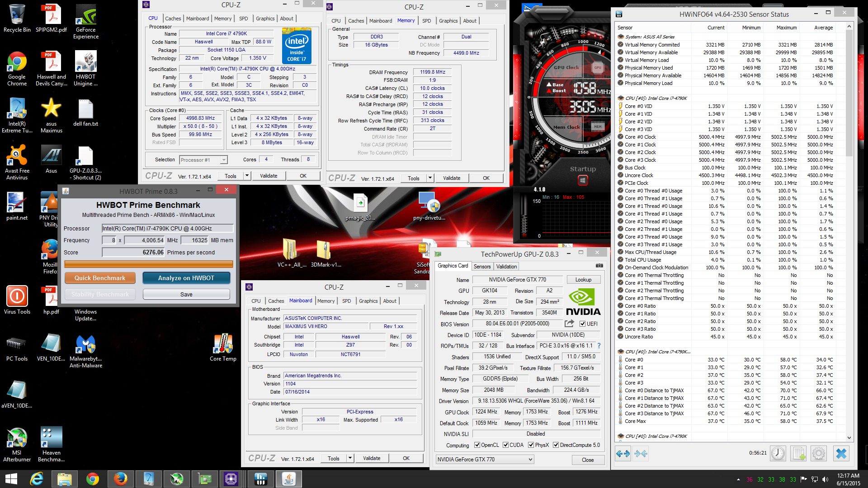
Task: Switch to Caches tab in top-left CPU-Z
Action: pyautogui.click(x=173, y=19)
